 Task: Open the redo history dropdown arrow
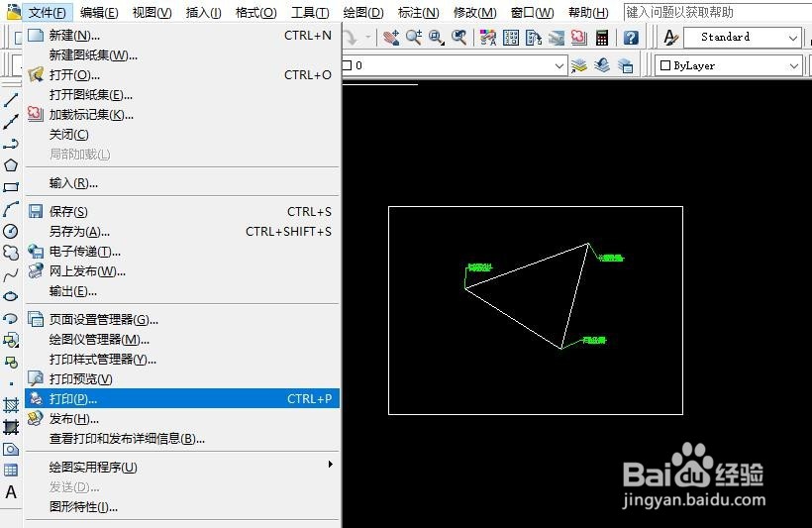pos(368,38)
